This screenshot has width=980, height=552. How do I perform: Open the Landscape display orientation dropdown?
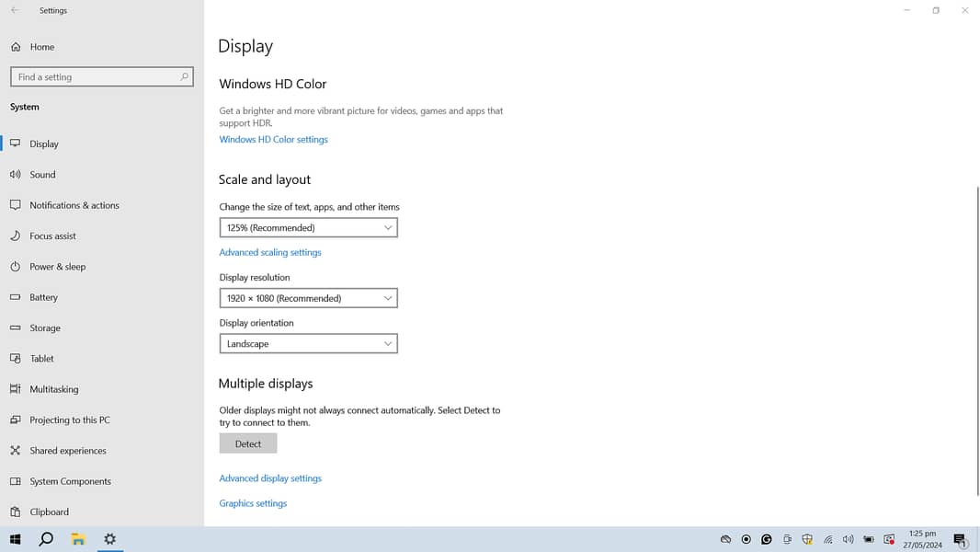pyautogui.click(x=308, y=344)
